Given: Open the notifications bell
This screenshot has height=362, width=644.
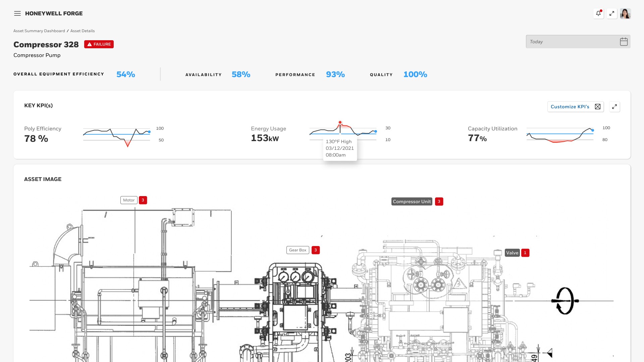Looking at the screenshot, I should click(x=598, y=13).
